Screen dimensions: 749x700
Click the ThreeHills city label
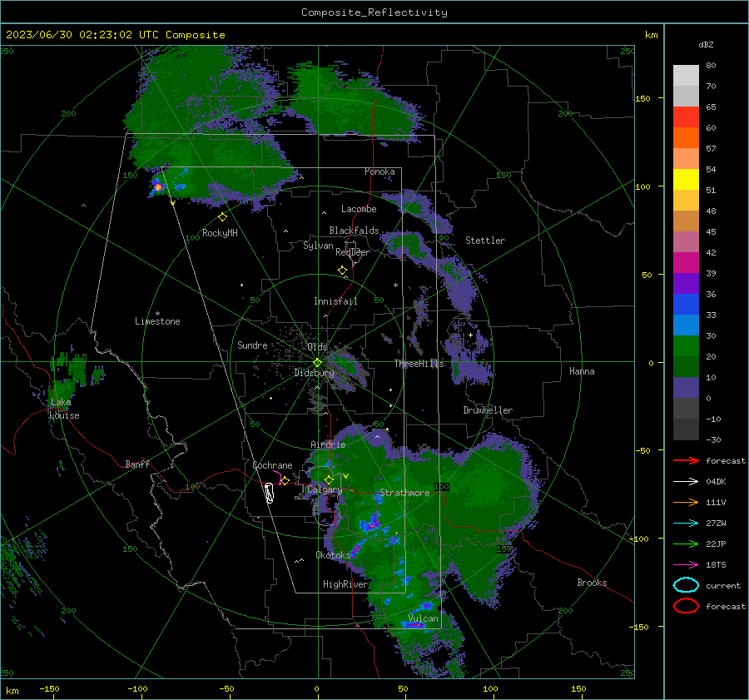pos(419,364)
